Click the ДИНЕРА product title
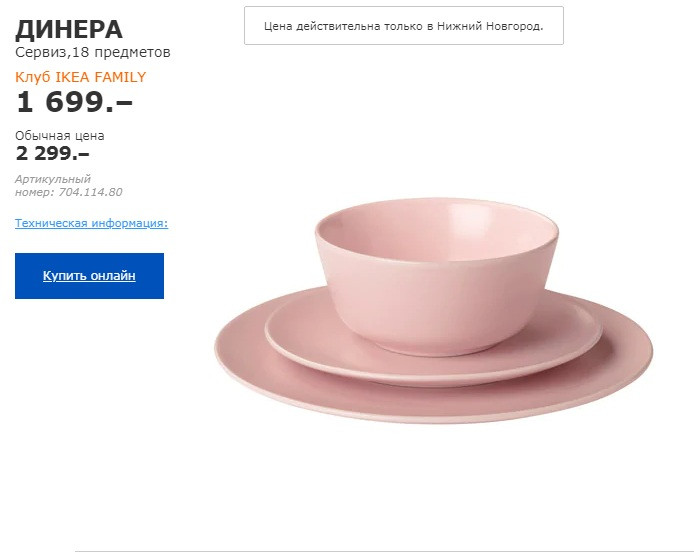 click(70, 29)
